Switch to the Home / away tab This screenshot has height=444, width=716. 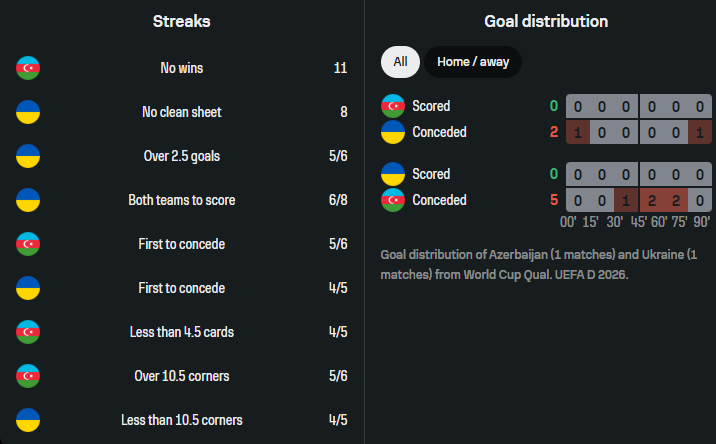tap(473, 62)
